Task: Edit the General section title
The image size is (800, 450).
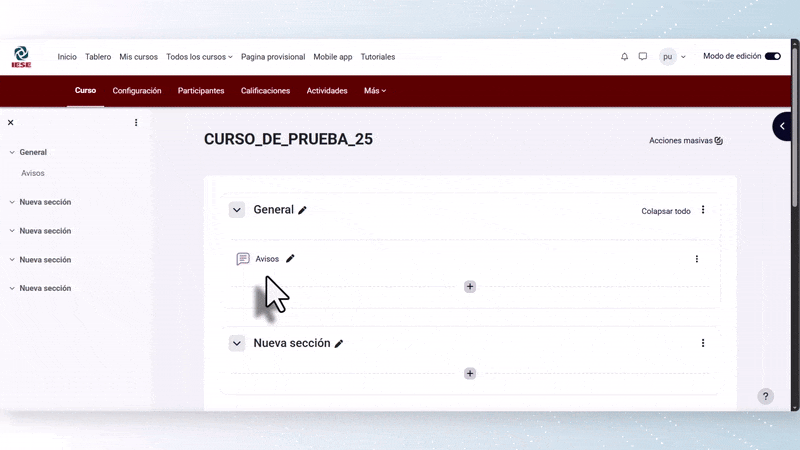Action: [303, 210]
